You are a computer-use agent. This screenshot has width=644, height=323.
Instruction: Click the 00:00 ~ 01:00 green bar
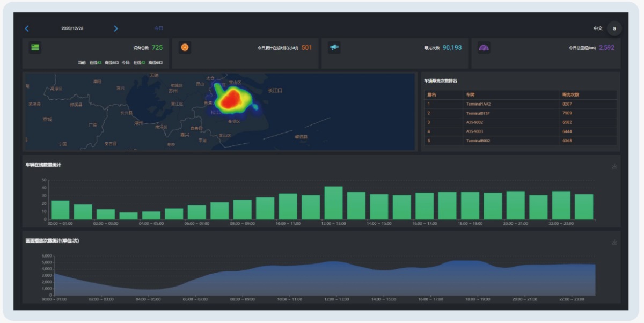(x=60, y=210)
